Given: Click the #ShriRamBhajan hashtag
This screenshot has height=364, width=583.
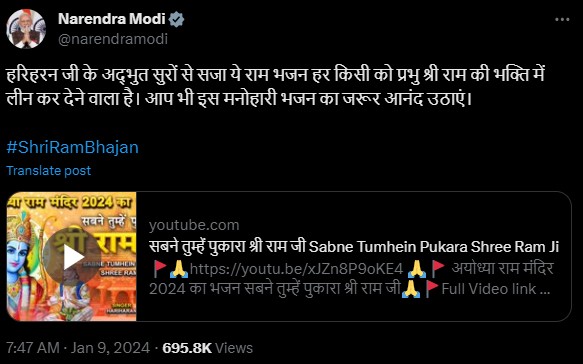Looking at the screenshot, I should click(x=73, y=147).
